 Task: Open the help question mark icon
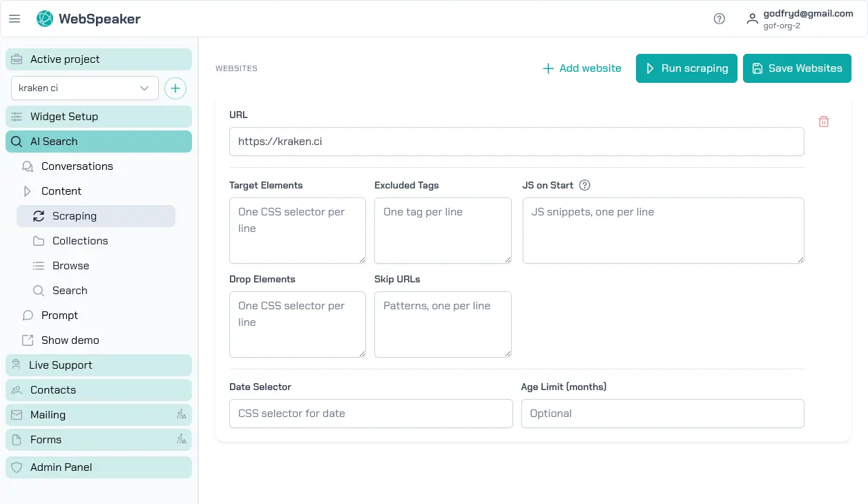[x=719, y=19]
